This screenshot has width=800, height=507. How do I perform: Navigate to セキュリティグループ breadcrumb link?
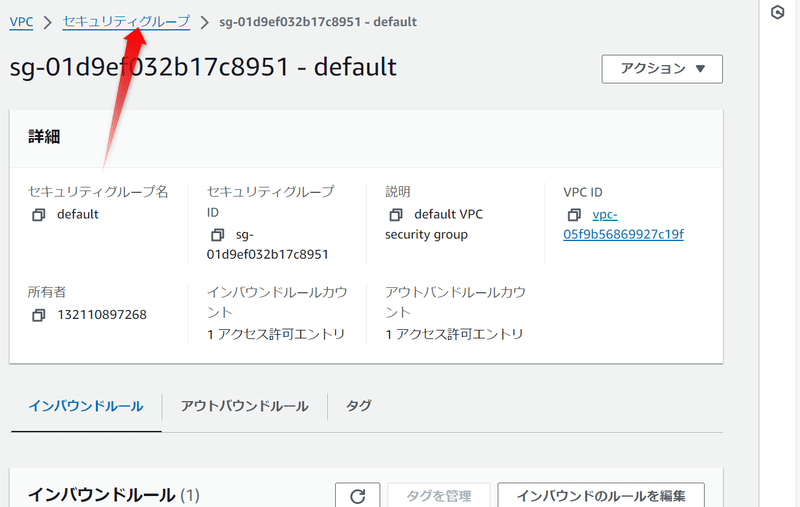pyautogui.click(x=126, y=21)
